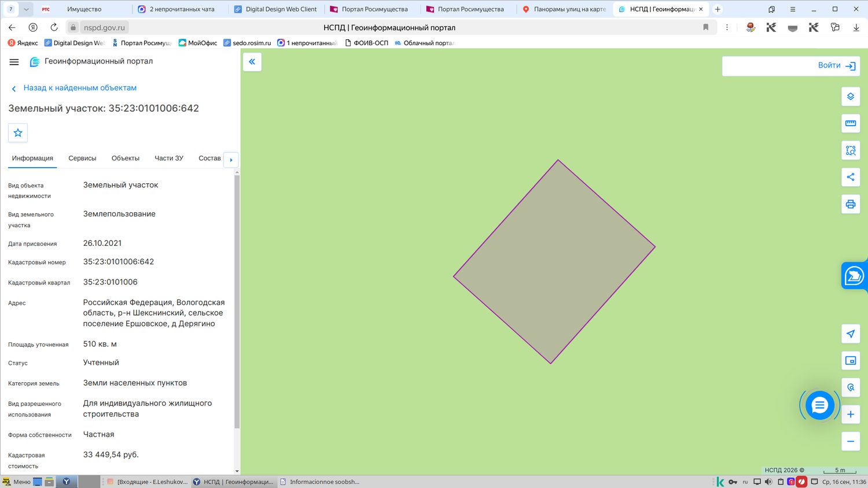Open the round blue chat message button

tap(819, 406)
